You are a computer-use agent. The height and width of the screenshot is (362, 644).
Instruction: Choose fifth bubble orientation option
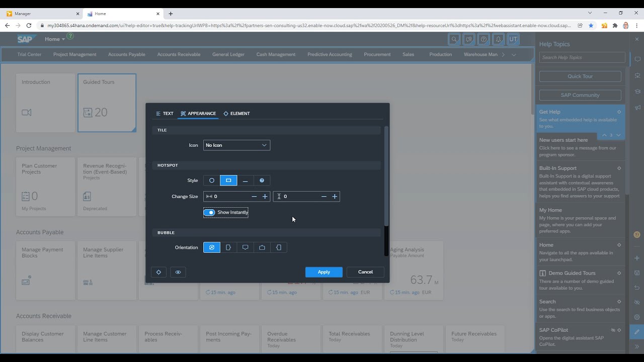click(x=278, y=247)
